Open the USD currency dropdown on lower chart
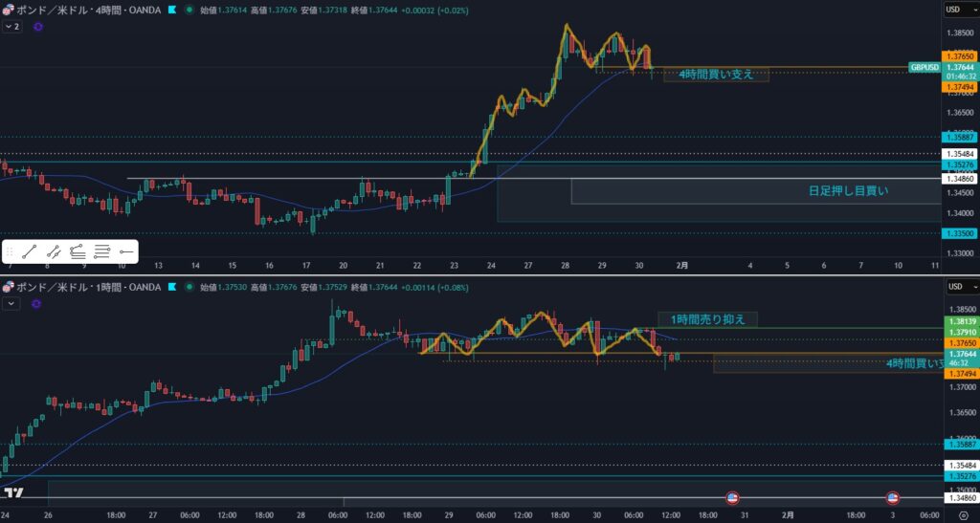980x523 pixels. click(x=953, y=287)
